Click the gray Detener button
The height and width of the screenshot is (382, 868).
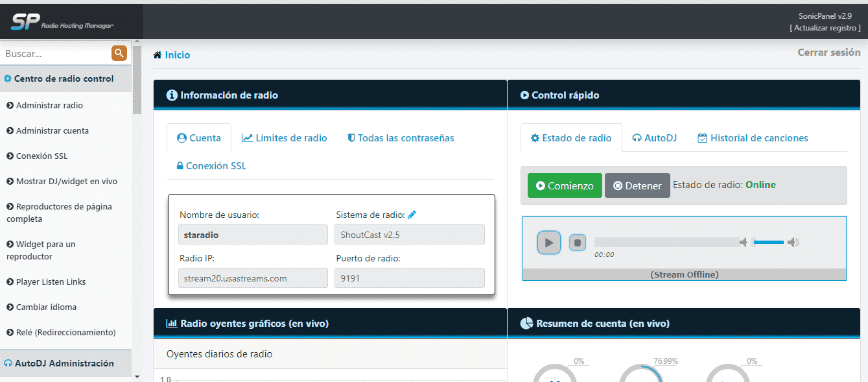pyautogui.click(x=637, y=185)
